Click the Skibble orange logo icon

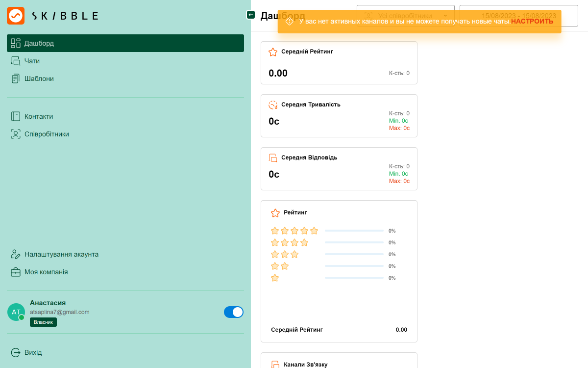pos(16,16)
